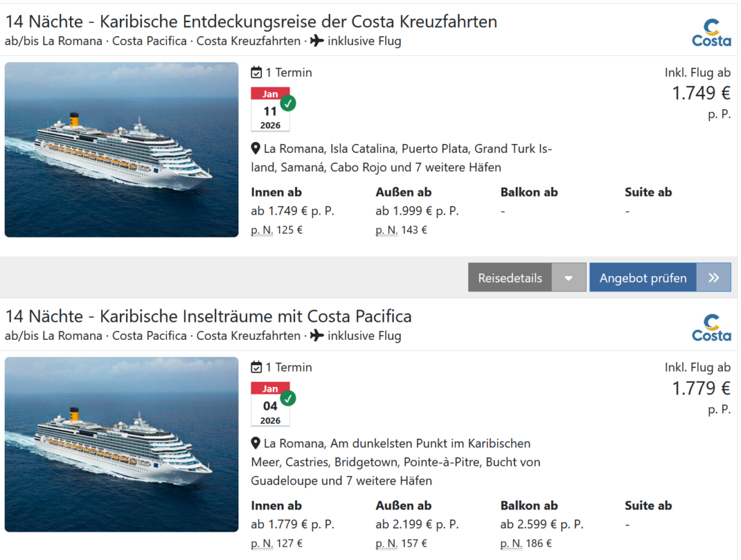Click the Reisedetails button

(510, 278)
